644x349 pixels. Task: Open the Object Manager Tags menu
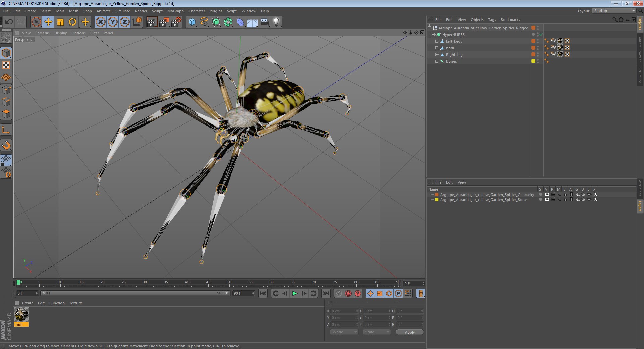click(492, 20)
